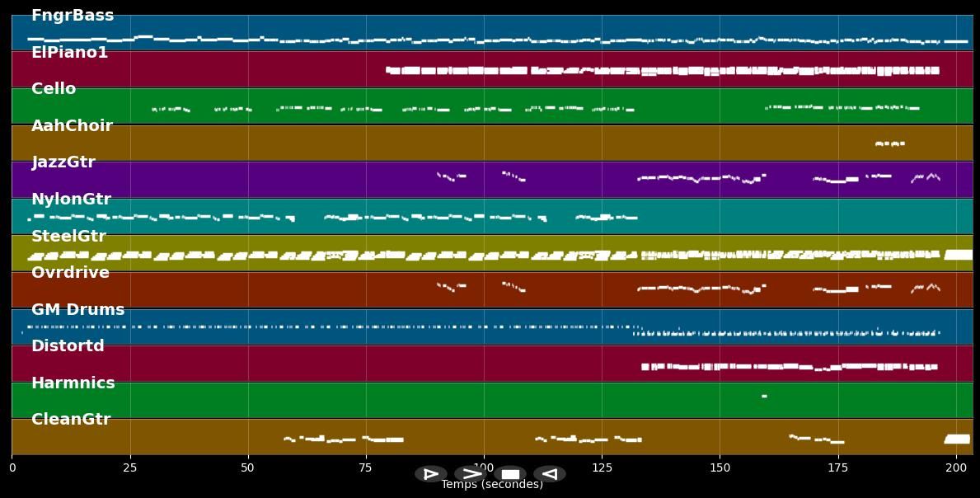Viewport: 980px width, 498px height.
Task: Click the solid rectangle stop button
Action: click(x=510, y=474)
